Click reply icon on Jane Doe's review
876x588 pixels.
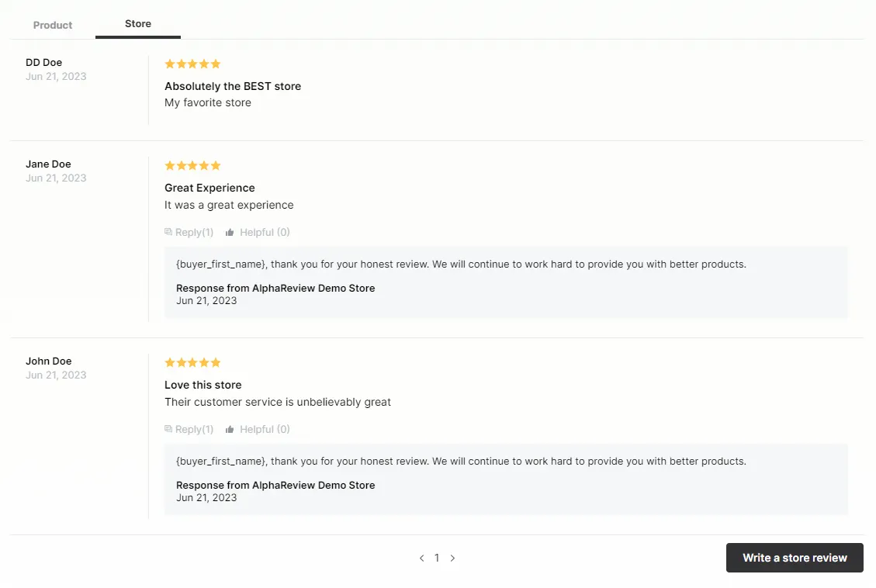pos(168,232)
